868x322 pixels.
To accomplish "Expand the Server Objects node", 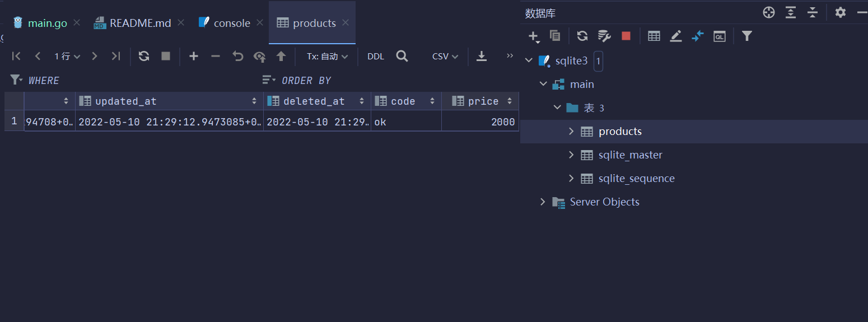I will point(542,202).
